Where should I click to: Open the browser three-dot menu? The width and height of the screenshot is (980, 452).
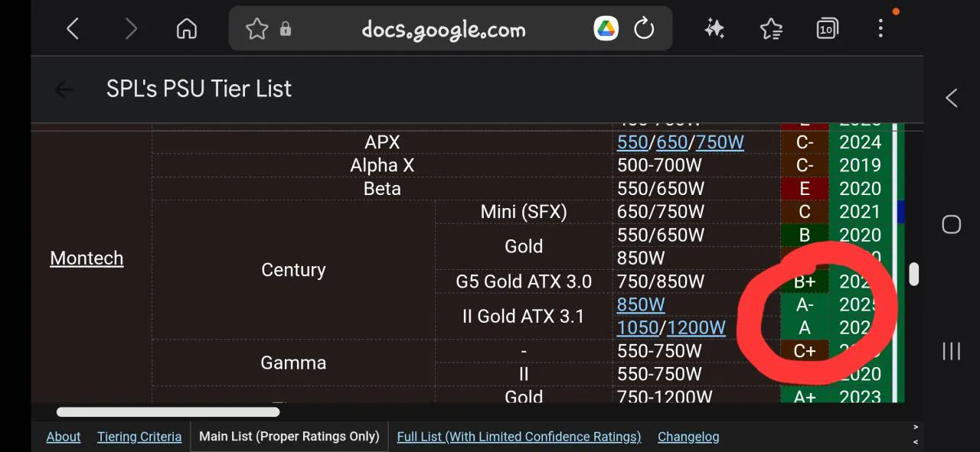pos(880,28)
